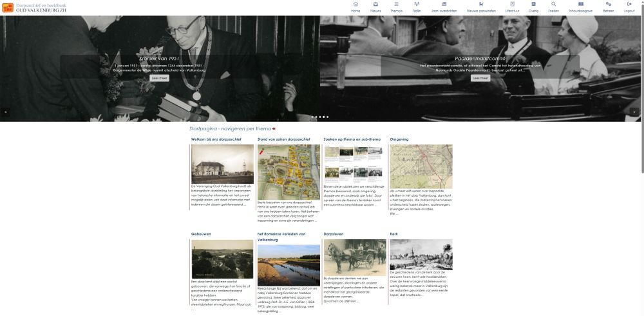The width and height of the screenshot is (644, 316).
Task: Open 'het Romeinse verleden van Valkenburg' heading
Action: (282, 237)
